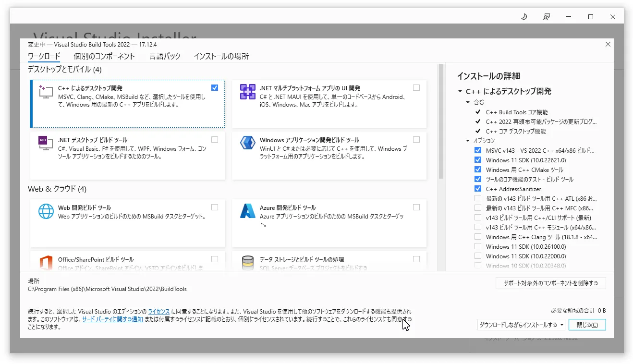Click the .NET desktop build tools icon
Image resolution: width=633 pixels, height=364 pixels.
pos(46,144)
